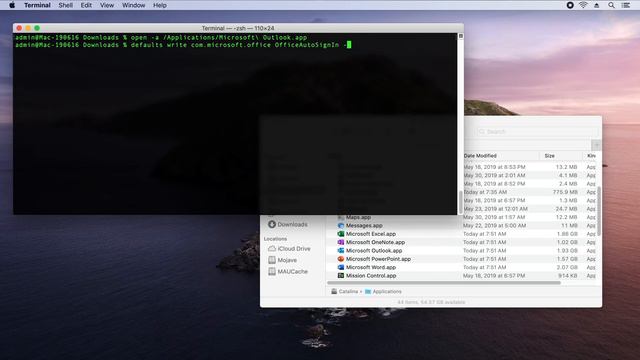
Task: Click the screen recording status icon
Action: [570, 5]
